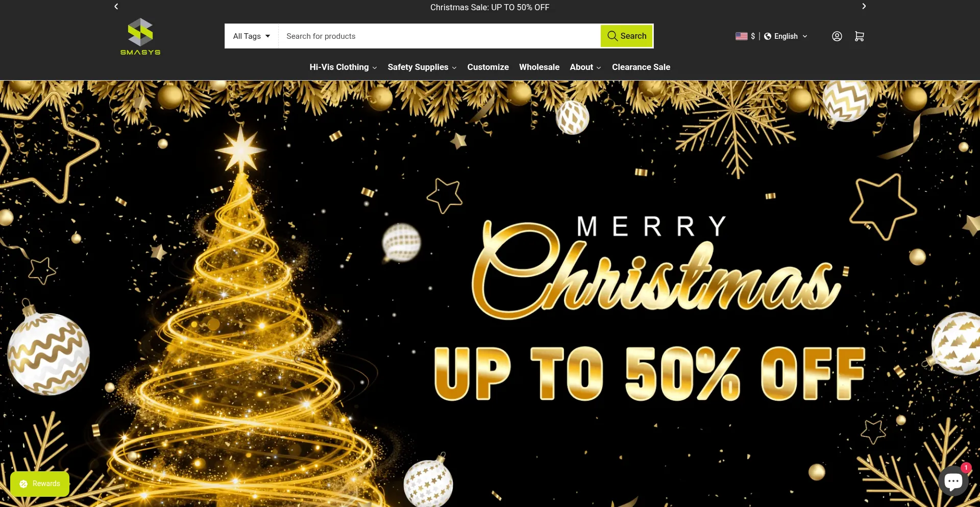Click the green Search button

627,36
